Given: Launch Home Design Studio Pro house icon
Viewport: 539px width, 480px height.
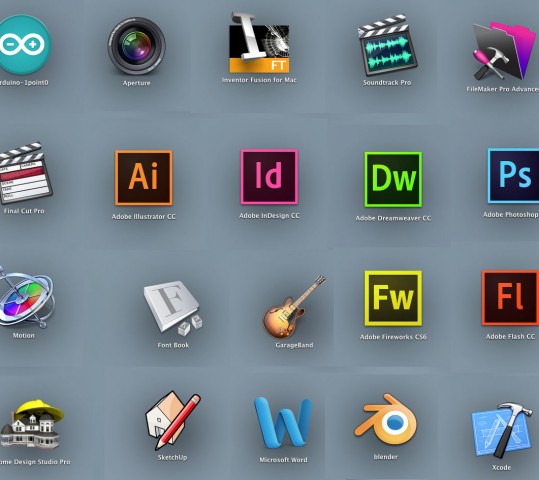Looking at the screenshot, I should pyautogui.click(x=32, y=425).
